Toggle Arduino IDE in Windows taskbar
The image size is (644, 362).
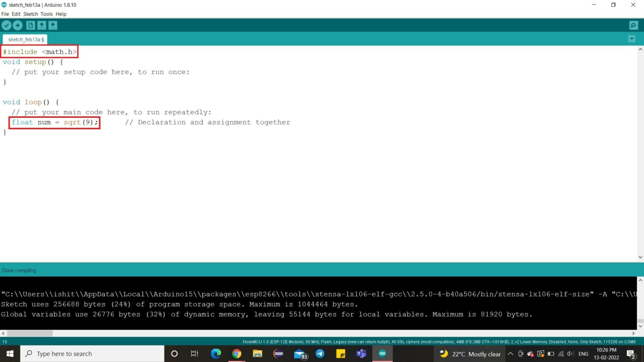[382, 353]
